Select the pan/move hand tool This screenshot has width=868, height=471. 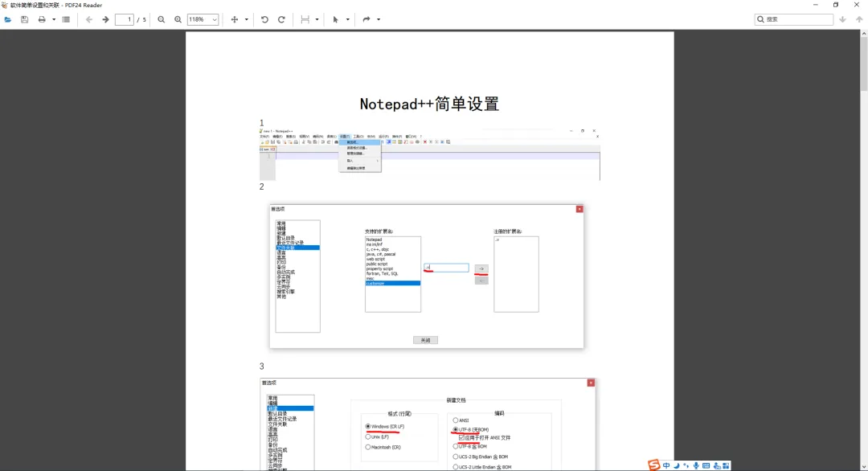234,19
